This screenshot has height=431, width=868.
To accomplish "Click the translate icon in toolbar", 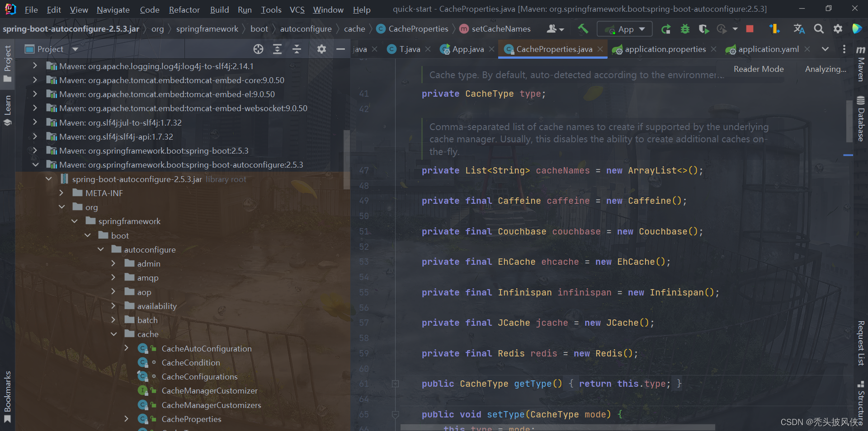I will pos(799,29).
